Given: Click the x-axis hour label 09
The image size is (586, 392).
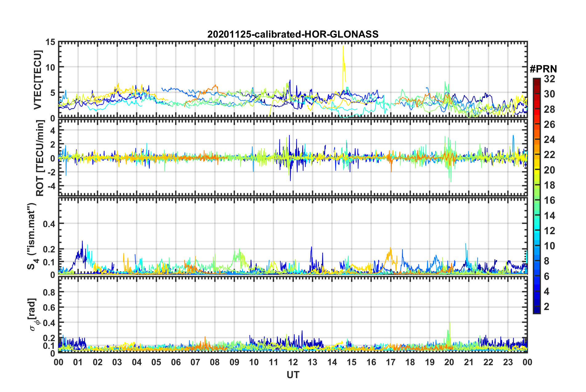Looking at the screenshot, I should pos(234,362).
